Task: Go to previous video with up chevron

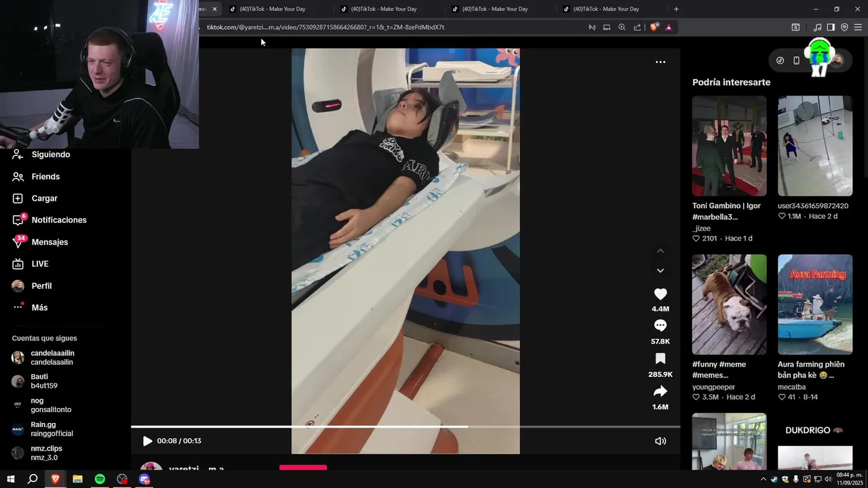Action: tap(660, 251)
